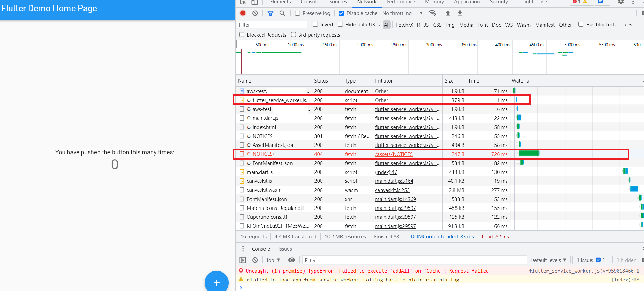Show console sidebar icon

tap(243, 260)
